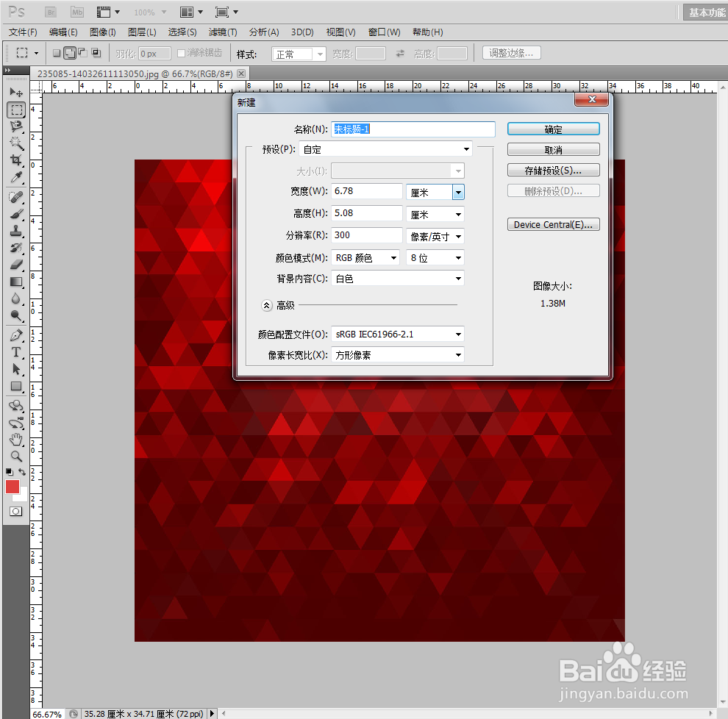Collapse the 高级 advanced section
The height and width of the screenshot is (719, 728).
[266, 305]
